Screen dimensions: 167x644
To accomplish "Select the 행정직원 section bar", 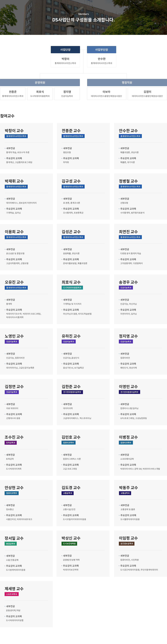I will point(127,83).
